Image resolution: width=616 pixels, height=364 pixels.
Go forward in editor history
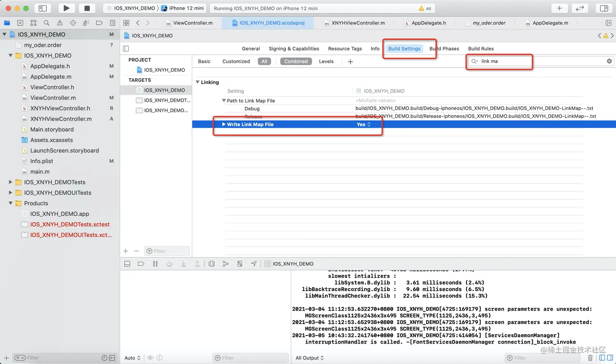pyautogui.click(x=147, y=23)
